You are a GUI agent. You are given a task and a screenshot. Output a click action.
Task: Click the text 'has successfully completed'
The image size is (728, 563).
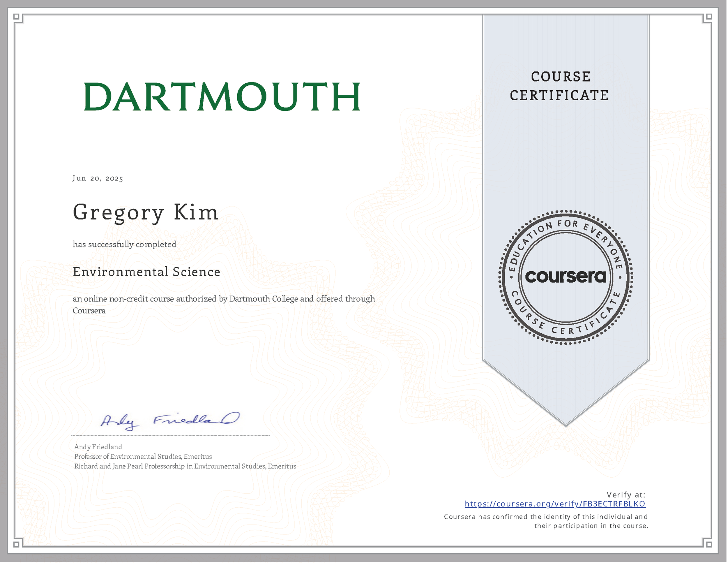[124, 244]
